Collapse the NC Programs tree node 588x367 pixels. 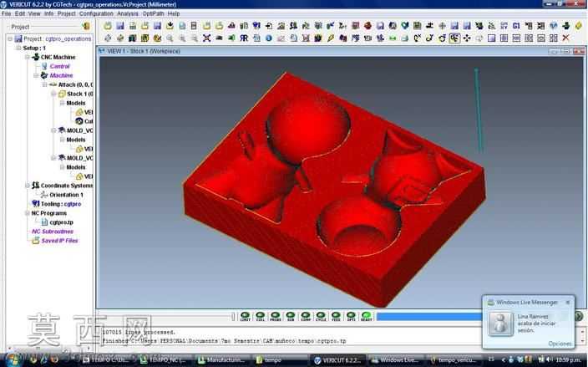pos(28,213)
